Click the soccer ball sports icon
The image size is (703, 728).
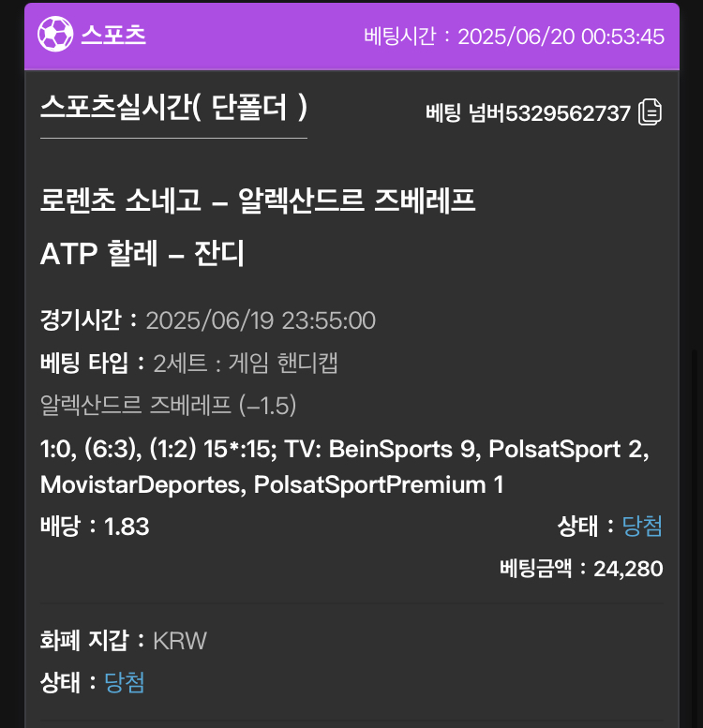(55, 35)
